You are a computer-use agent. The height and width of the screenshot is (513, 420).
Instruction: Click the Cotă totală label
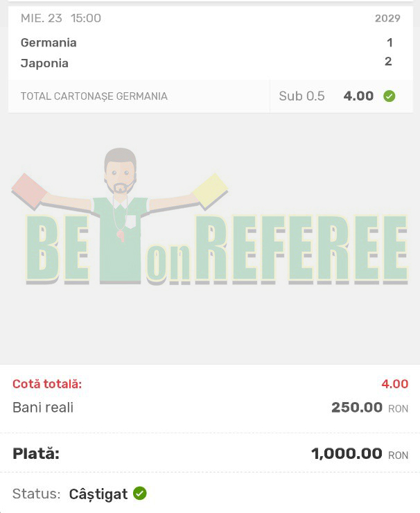[x=47, y=384]
